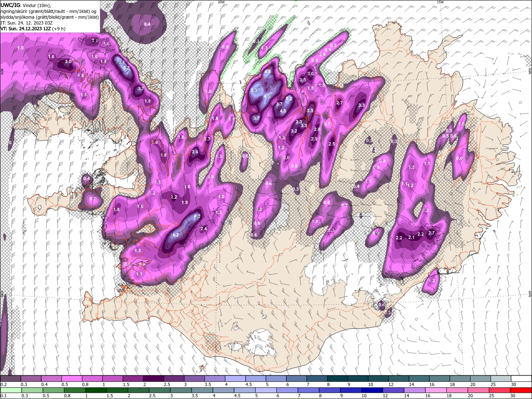Click the deep blue swatch labeled 10 in lower legend
This screenshot has height=399, width=532.
(x=372, y=390)
